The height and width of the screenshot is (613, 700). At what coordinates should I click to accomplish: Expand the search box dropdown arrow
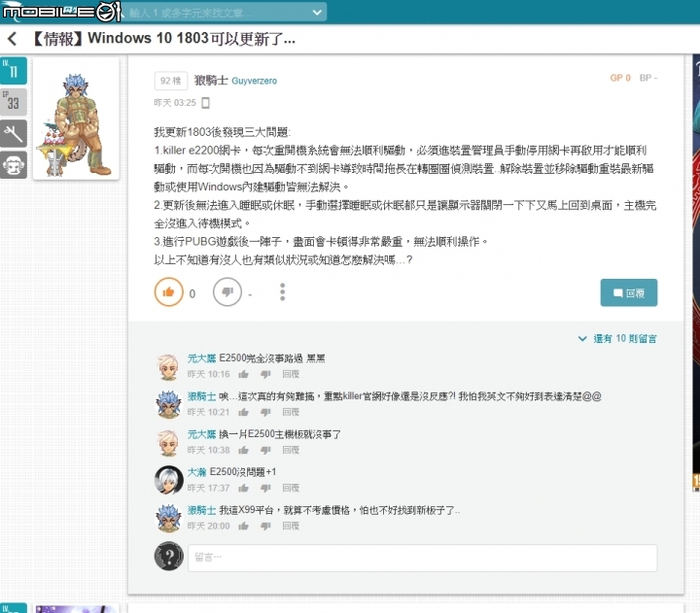(x=317, y=12)
